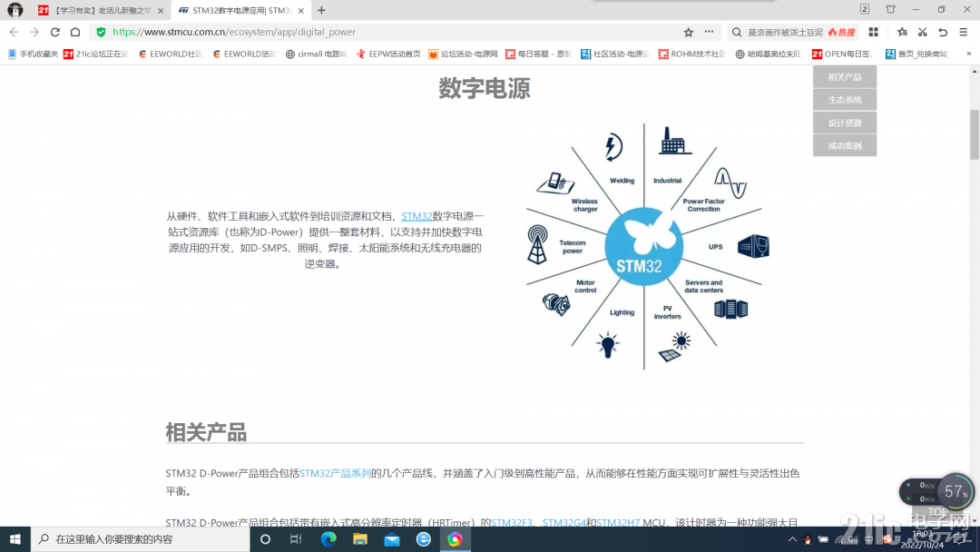Open the browser apps grid icon
980x552 pixels.
[873, 32]
